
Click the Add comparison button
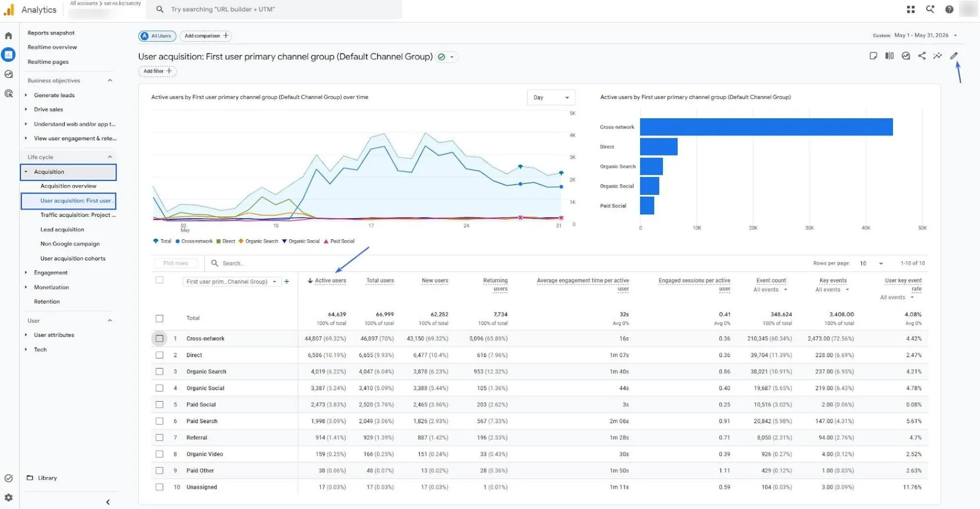[x=206, y=36]
